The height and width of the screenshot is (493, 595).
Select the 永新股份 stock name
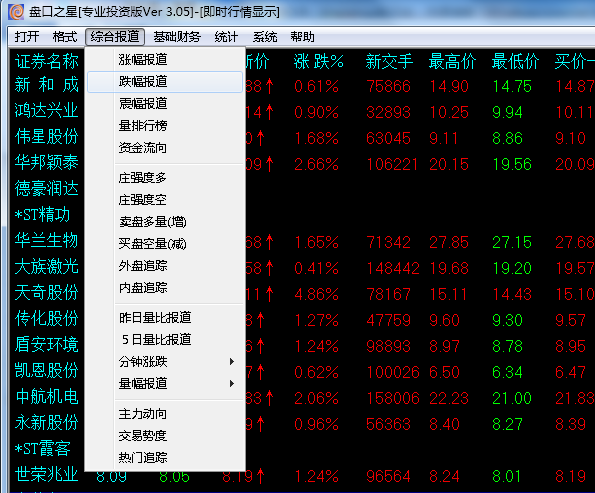pyautogui.click(x=46, y=422)
